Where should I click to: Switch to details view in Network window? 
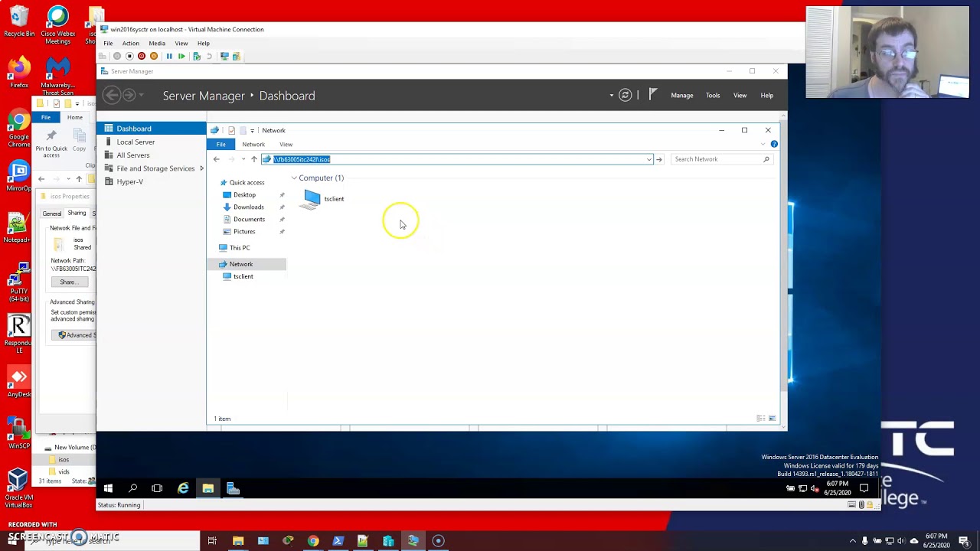761,419
